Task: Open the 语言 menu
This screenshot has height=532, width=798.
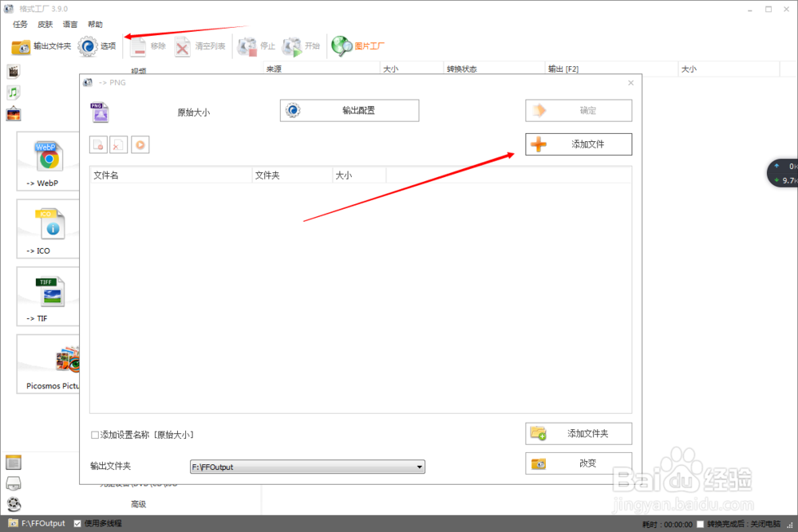Action: [x=69, y=24]
